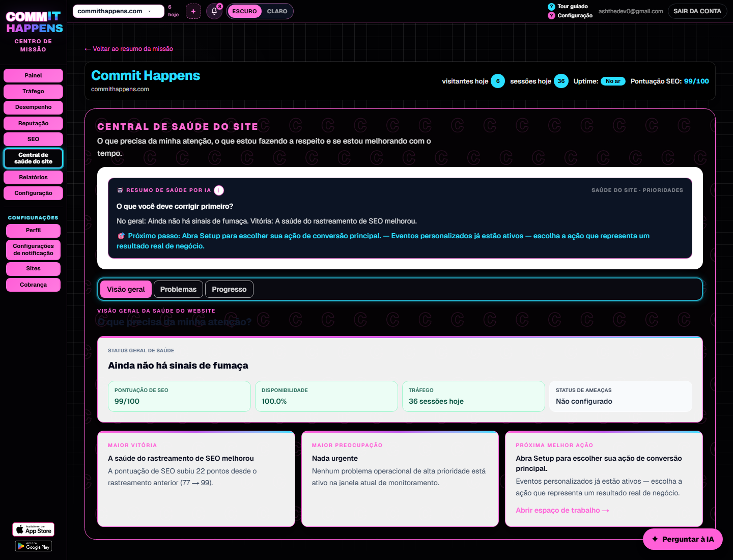The height and width of the screenshot is (560, 733).
Task: Click the '6 hoje' counter in top bar
Action: (173, 11)
